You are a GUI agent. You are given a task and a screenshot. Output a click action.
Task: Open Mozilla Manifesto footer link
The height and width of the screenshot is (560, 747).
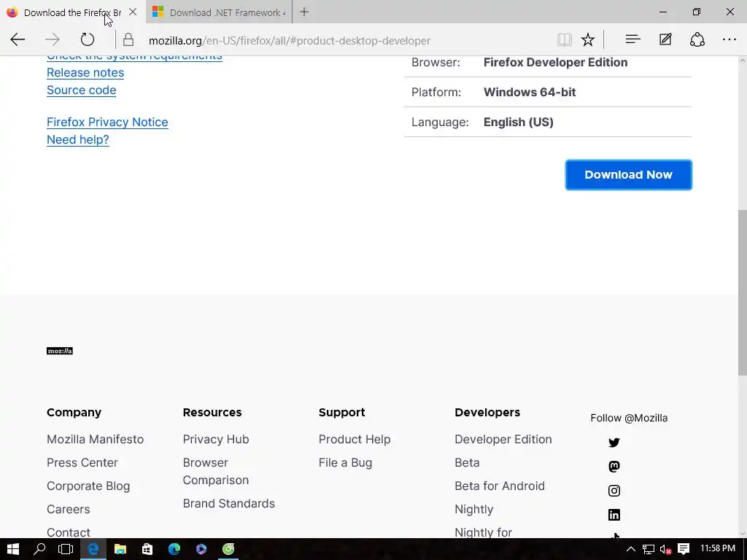(x=96, y=439)
